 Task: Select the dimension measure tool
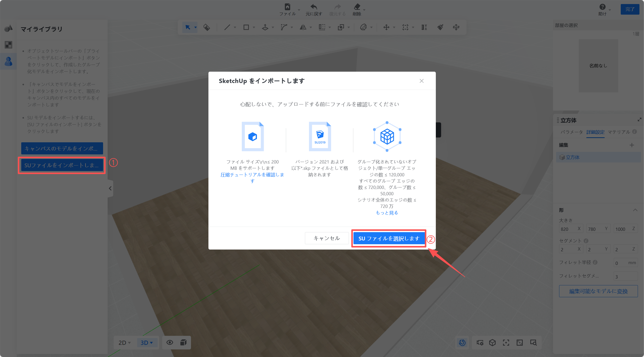click(x=424, y=27)
